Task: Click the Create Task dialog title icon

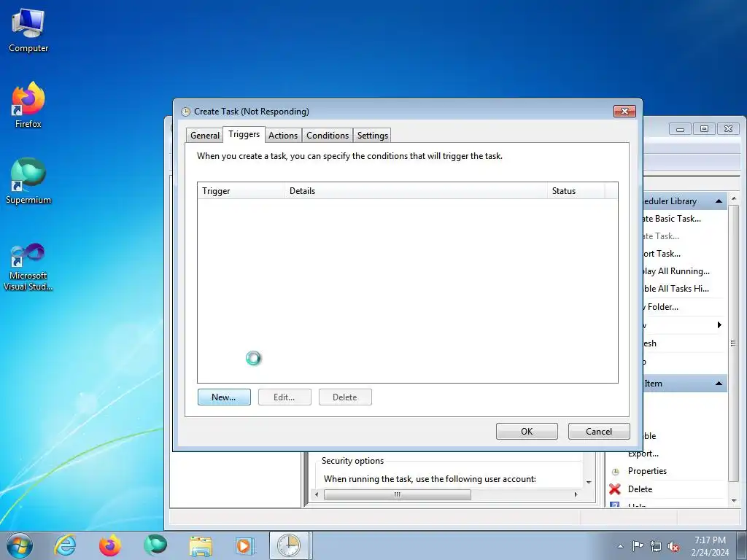Action: [x=186, y=112]
